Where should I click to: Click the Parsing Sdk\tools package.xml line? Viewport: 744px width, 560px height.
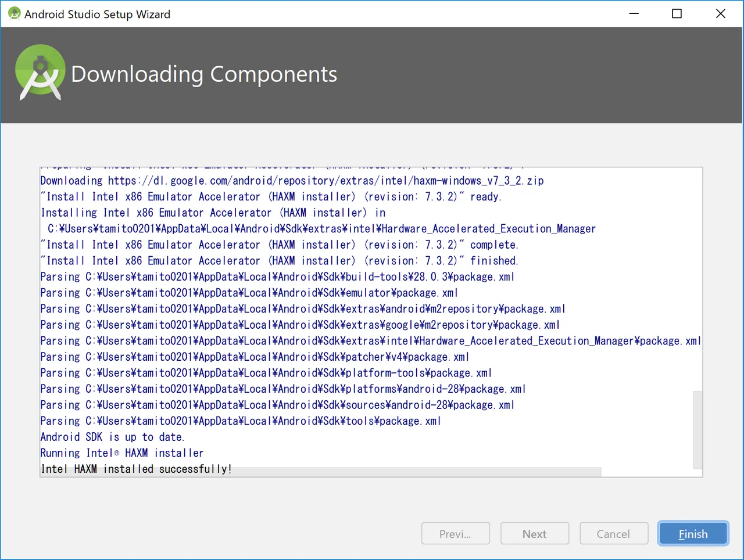[x=241, y=421]
